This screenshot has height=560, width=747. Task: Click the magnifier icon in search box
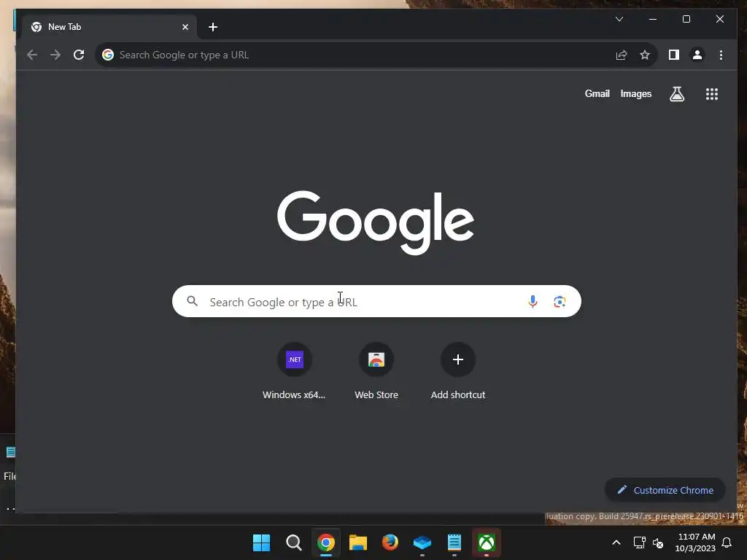click(193, 301)
